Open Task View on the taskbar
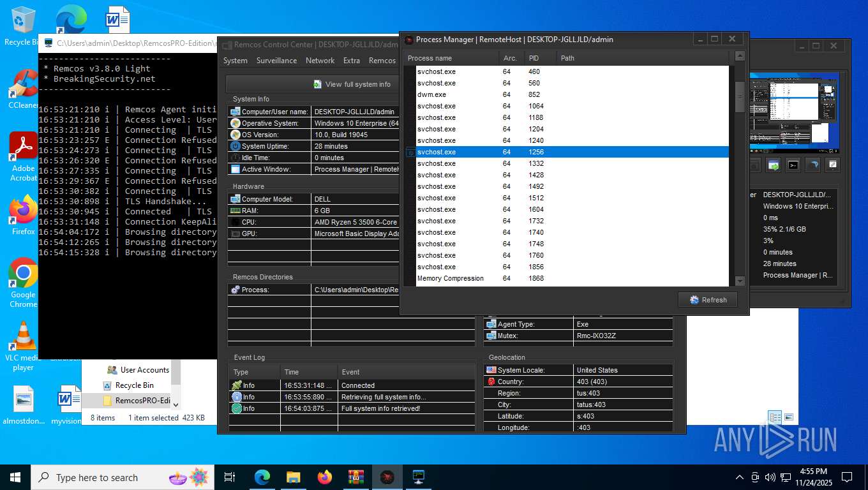 [x=230, y=477]
